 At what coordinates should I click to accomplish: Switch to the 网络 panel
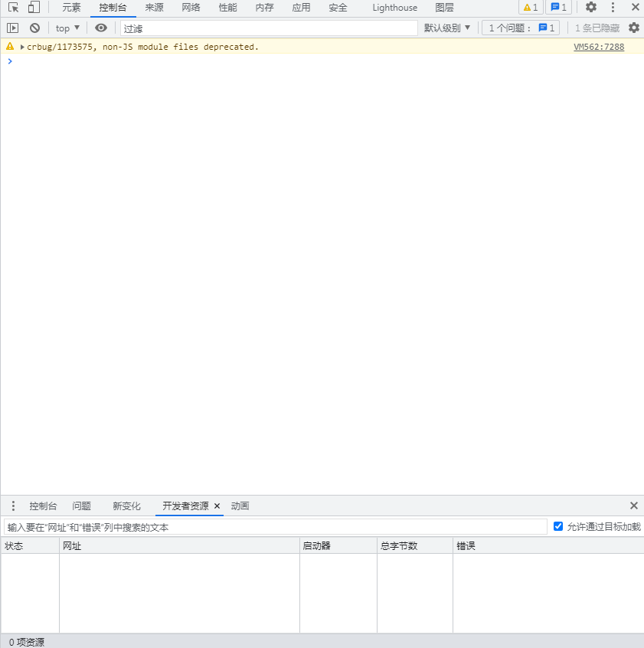tap(190, 7)
